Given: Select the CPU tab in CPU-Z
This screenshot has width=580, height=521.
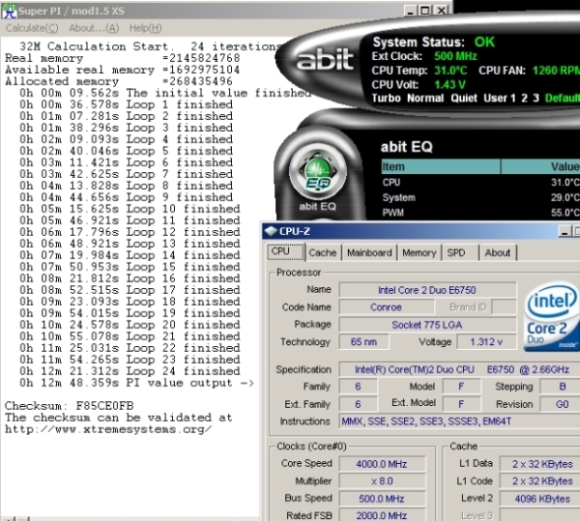Looking at the screenshot, I should point(286,252).
